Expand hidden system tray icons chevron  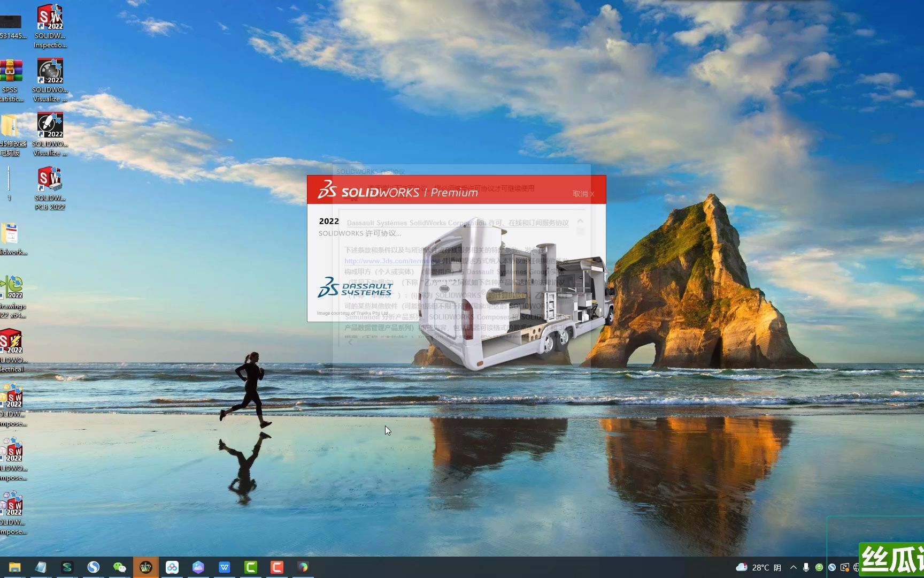point(793,567)
